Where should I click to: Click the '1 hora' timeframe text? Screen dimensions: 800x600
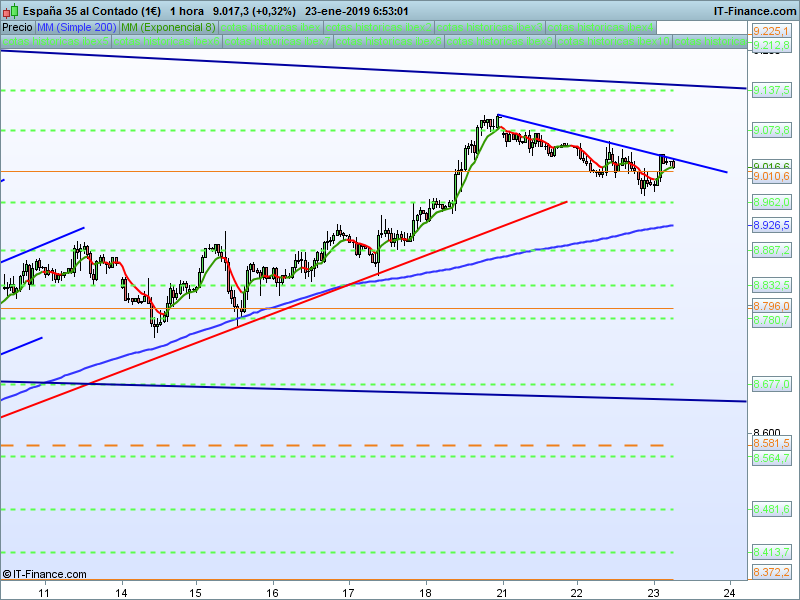(187, 11)
